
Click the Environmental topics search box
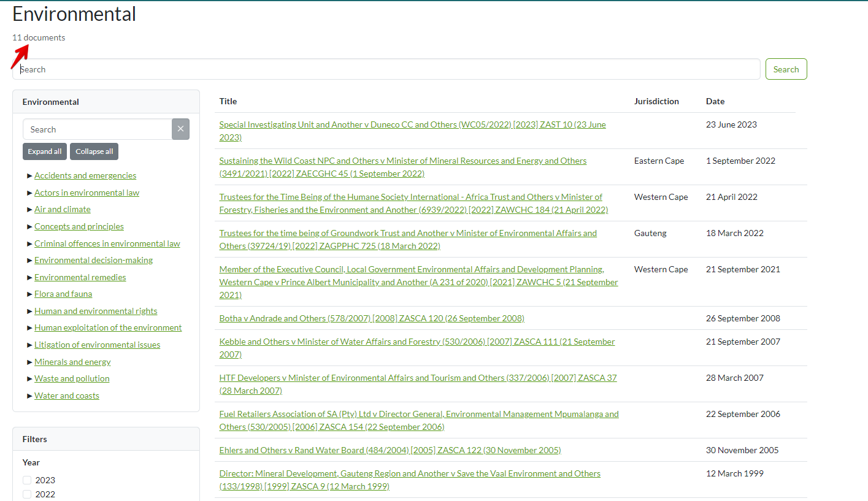tap(97, 129)
